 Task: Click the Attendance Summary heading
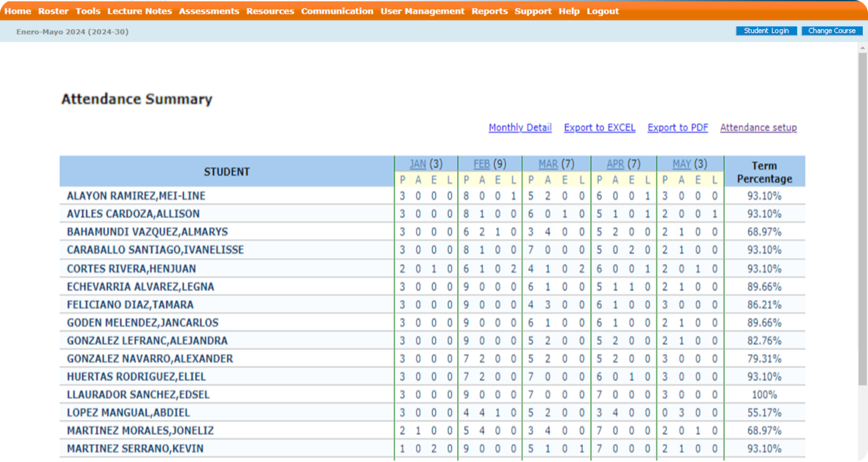point(137,99)
